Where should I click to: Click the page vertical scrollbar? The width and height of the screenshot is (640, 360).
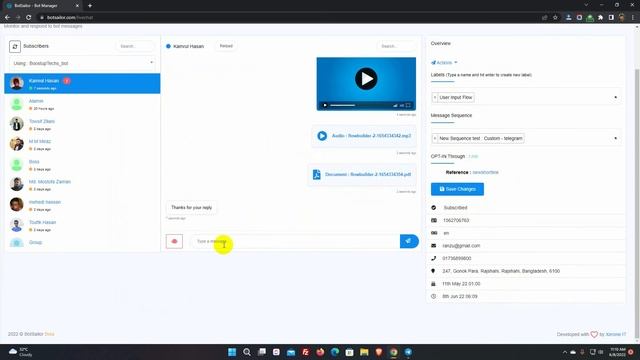637,204
